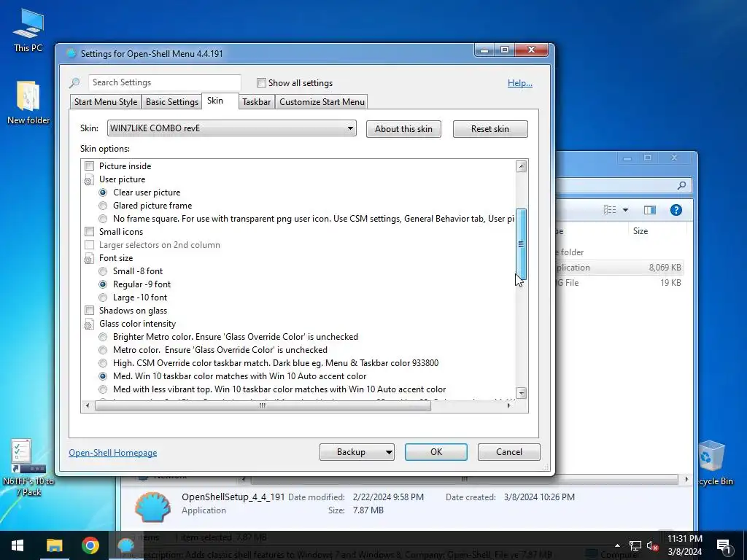Open the muted volume tray icon
The image size is (747, 560).
pyautogui.click(x=652, y=545)
